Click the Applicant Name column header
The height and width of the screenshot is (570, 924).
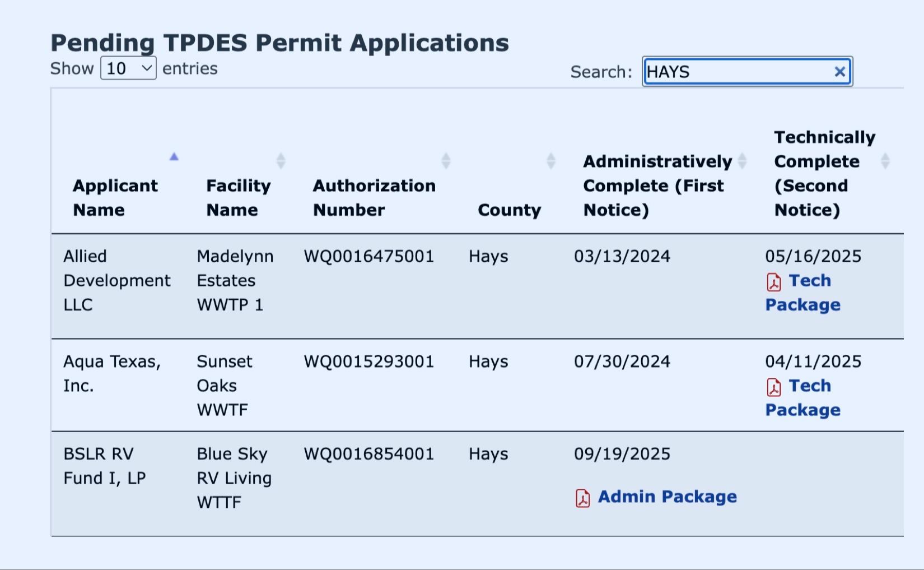pos(115,197)
